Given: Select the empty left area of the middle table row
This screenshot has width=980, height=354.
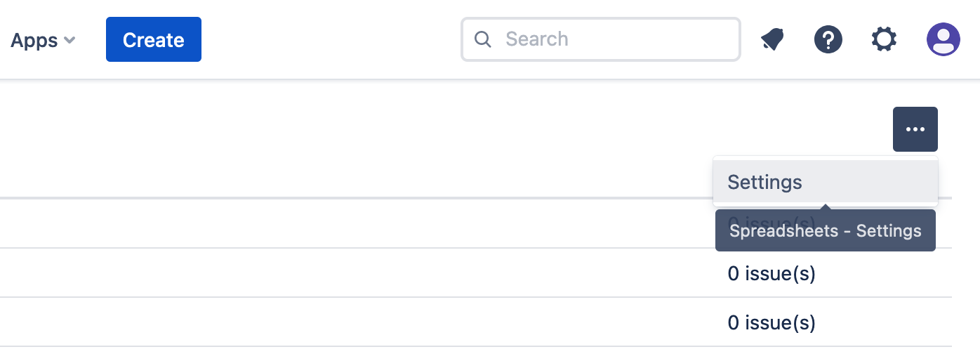Looking at the screenshot, I should click(x=281, y=273).
